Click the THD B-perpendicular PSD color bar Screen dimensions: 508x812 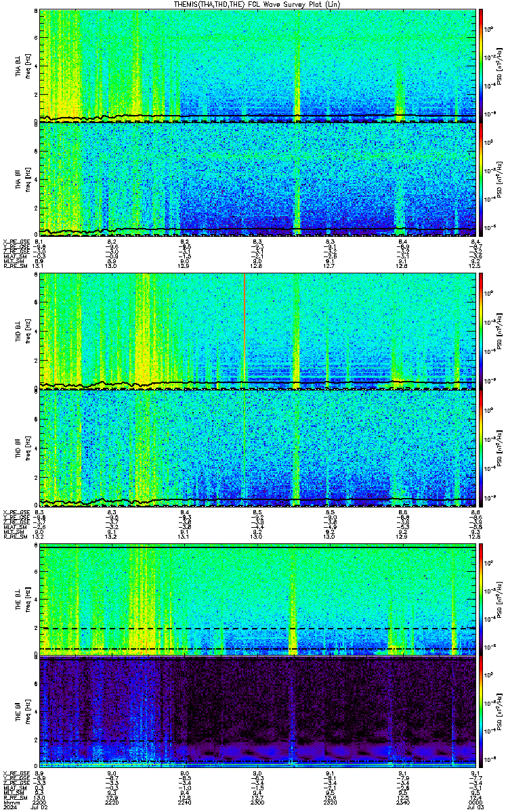click(481, 333)
